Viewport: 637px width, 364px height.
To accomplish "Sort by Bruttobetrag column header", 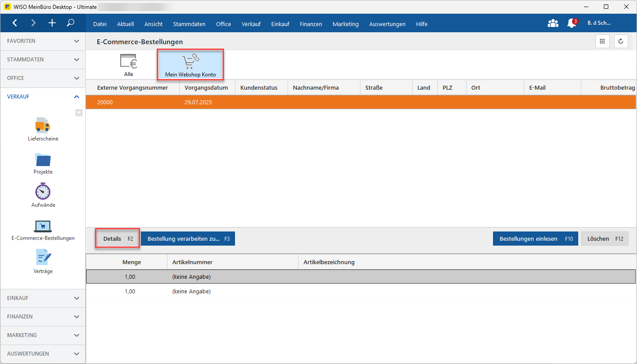I will (609, 87).
